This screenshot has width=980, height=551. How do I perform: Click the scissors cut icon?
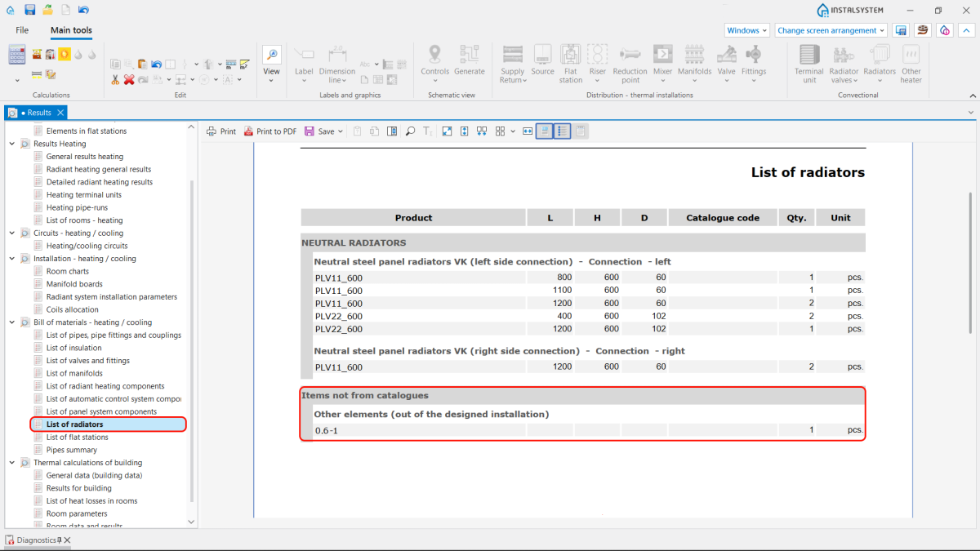click(116, 79)
